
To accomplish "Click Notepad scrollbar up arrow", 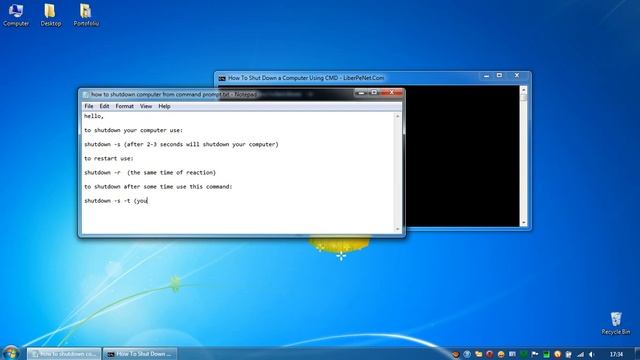I will 398,116.
